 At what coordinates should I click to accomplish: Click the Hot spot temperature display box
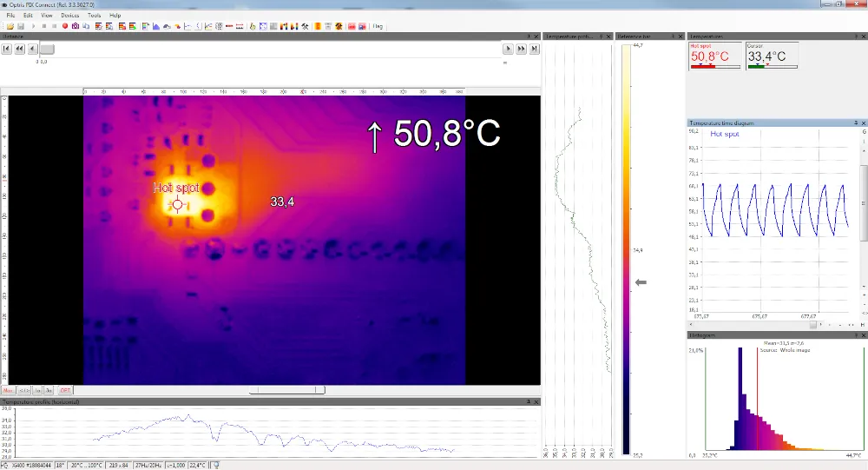[x=715, y=56]
